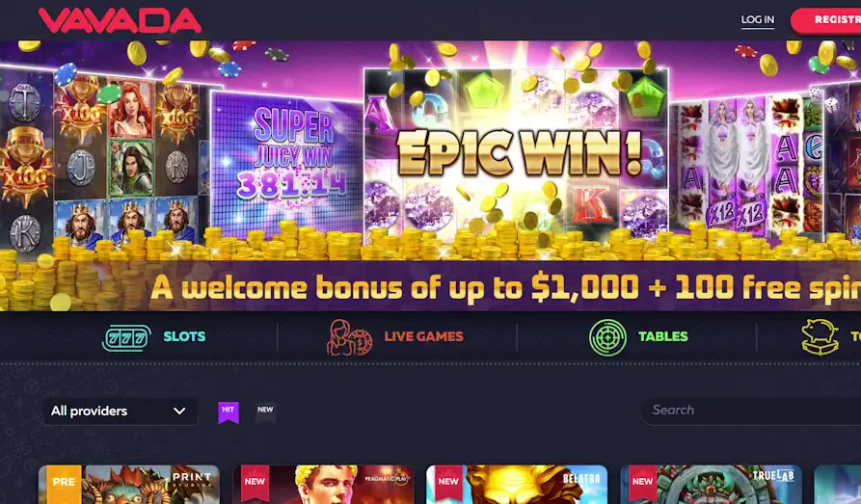Image resolution: width=861 pixels, height=504 pixels.
Task: Click the welcome bonus promo banner
Action: (430, 175)
